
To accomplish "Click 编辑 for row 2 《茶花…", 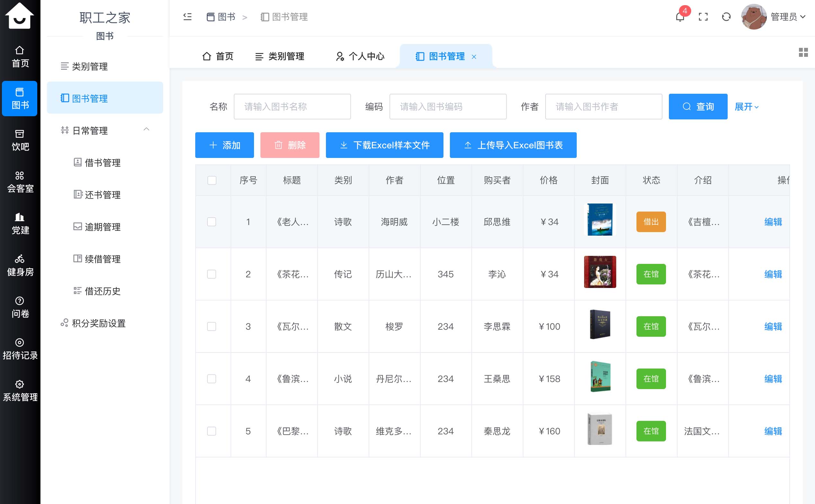I will 773,274.
